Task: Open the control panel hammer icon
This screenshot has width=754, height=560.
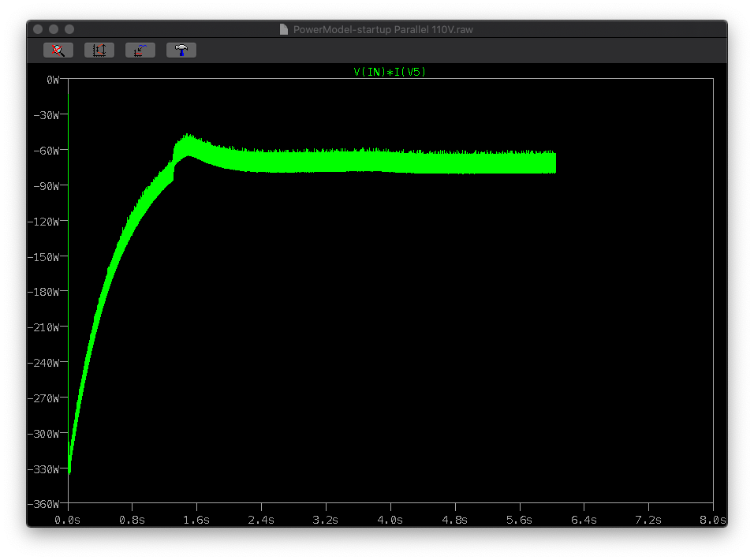Action: (x=181, y=50)
